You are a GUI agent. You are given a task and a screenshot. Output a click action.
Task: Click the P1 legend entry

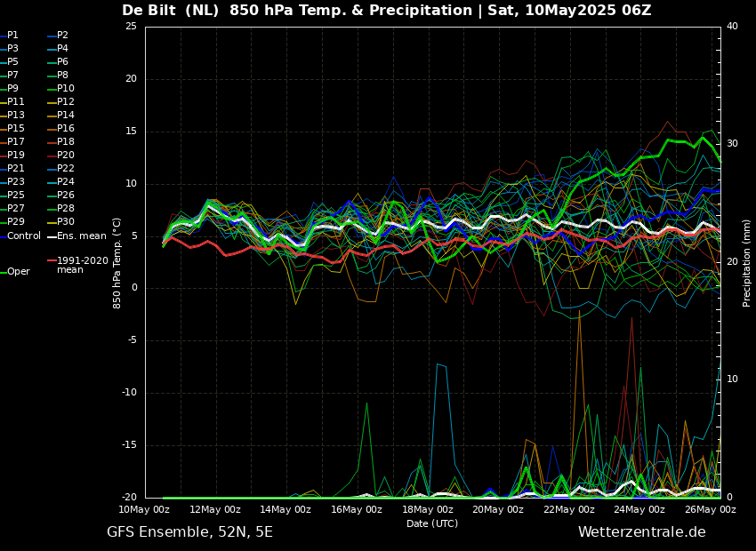[12, 36]
